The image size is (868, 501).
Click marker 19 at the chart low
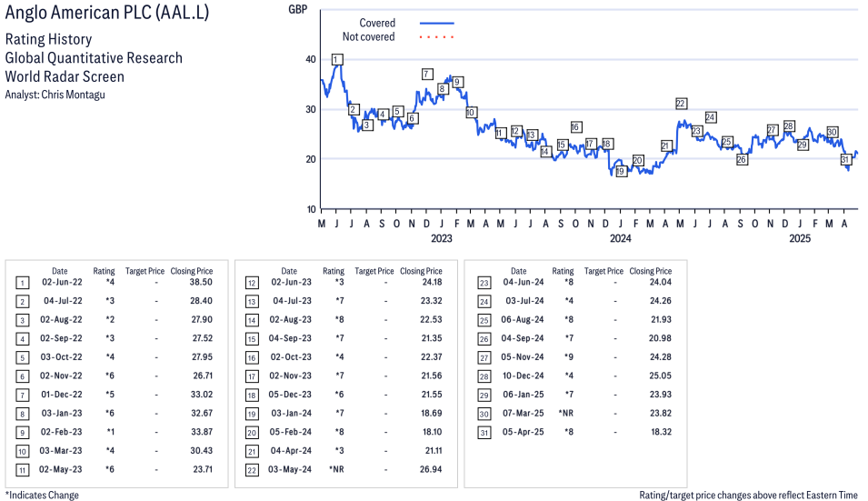tap(621, 171)
